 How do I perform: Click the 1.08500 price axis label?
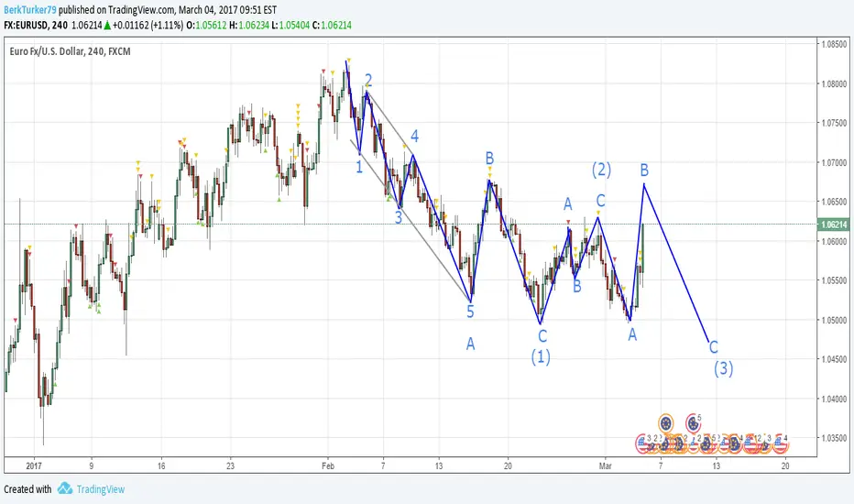834,45
